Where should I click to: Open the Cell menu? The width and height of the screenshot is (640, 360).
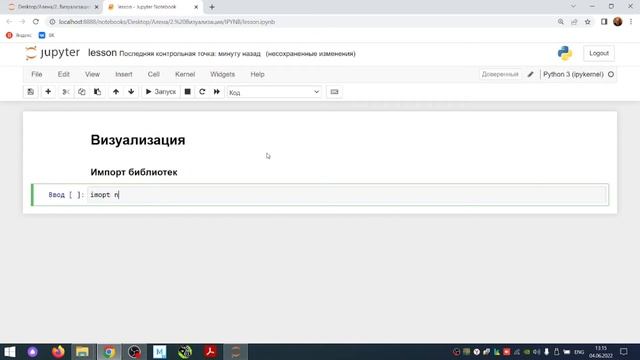[x=153, y=74]
